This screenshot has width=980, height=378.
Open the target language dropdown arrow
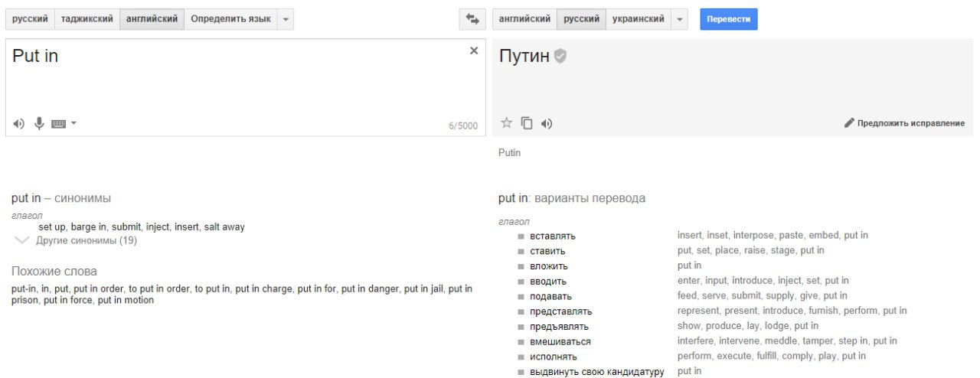point(679,19)
